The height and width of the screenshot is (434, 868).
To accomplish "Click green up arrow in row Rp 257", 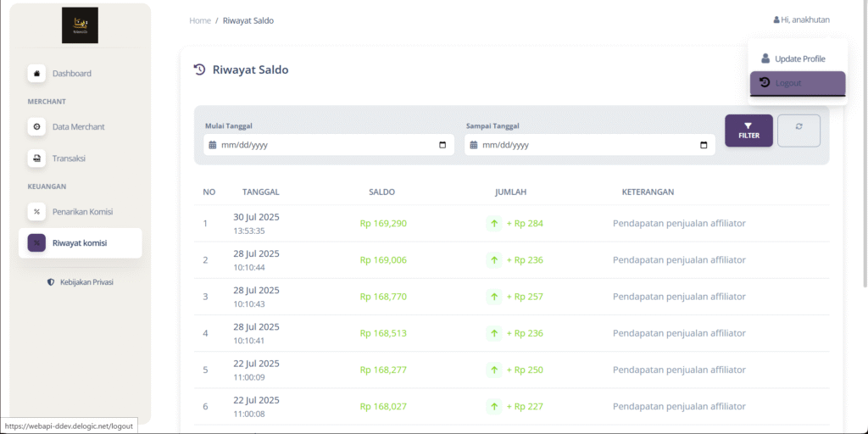I will tap(494, 297).
